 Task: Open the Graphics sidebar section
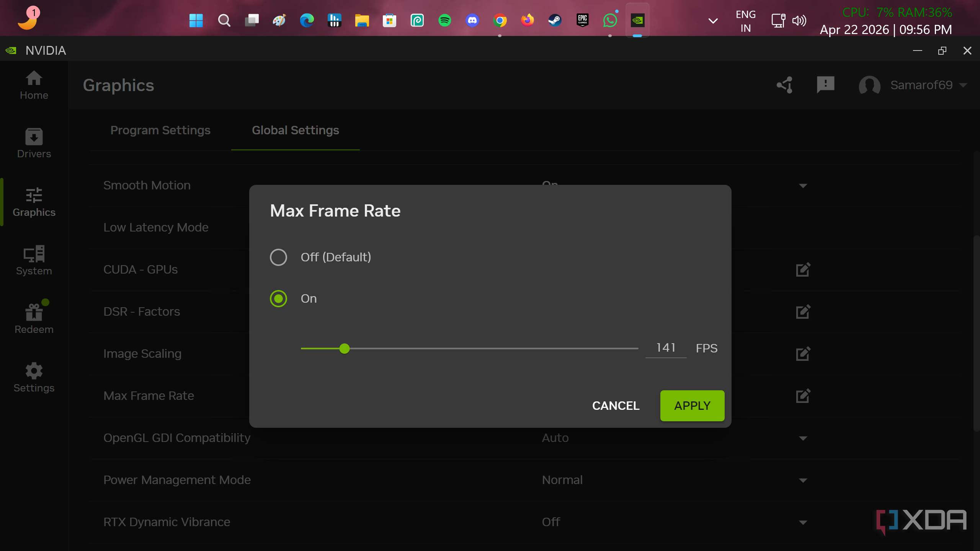tap(34, 202)
